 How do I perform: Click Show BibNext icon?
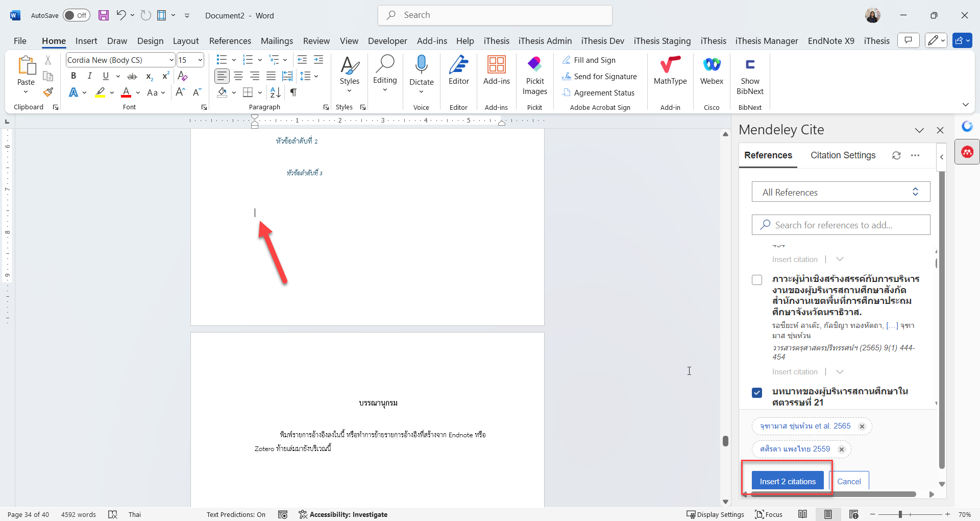(x=750, y=76)
